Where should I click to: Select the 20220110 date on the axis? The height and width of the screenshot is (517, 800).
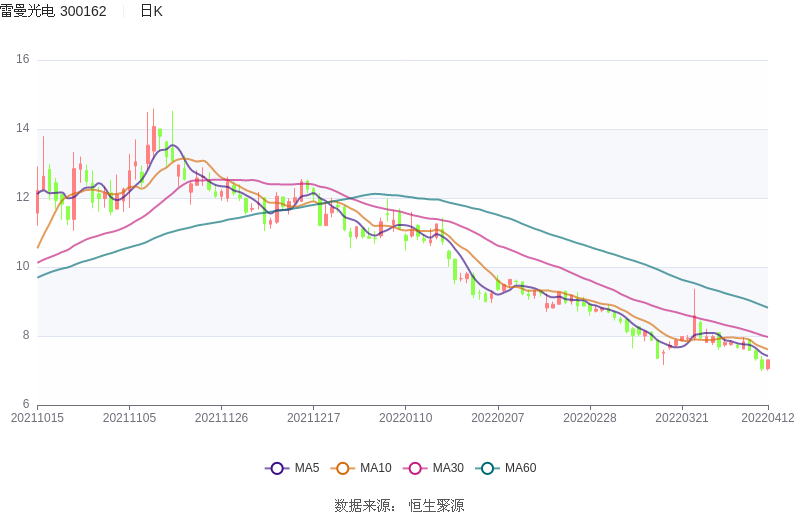405,418
